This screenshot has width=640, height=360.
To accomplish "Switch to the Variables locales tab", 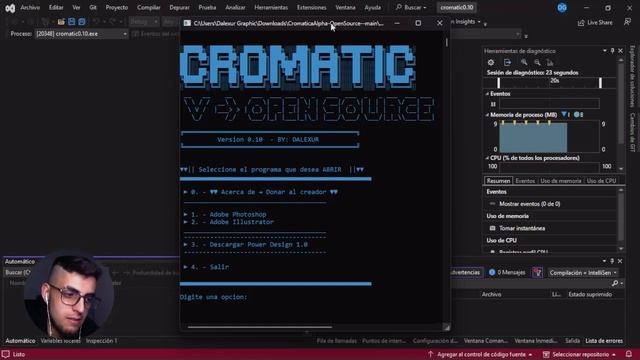I will [x=60, y=341].
